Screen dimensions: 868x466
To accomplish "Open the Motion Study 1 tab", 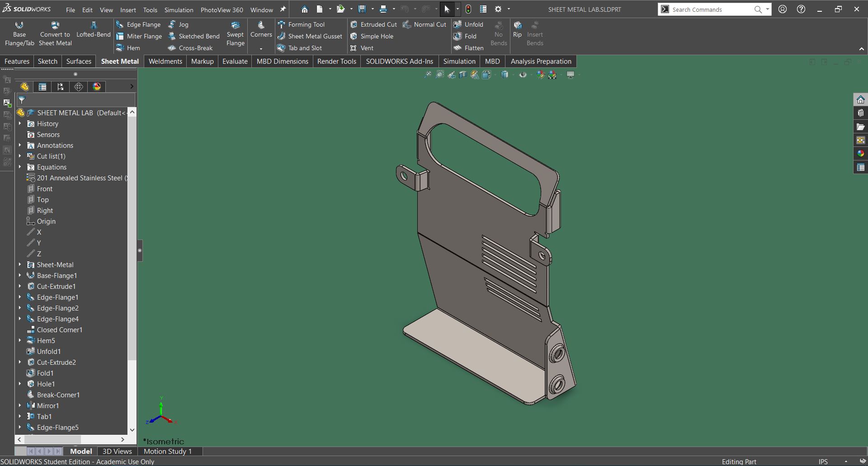I will coord(168,451).
